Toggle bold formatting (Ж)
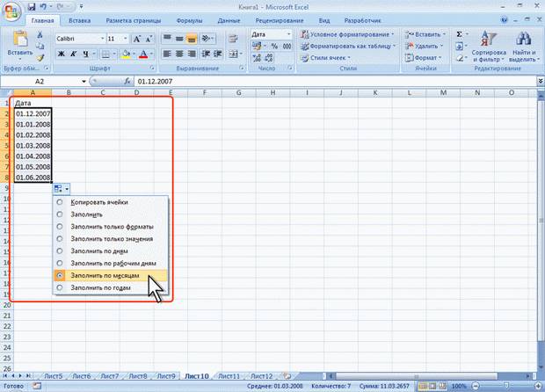 click(62, 54)
